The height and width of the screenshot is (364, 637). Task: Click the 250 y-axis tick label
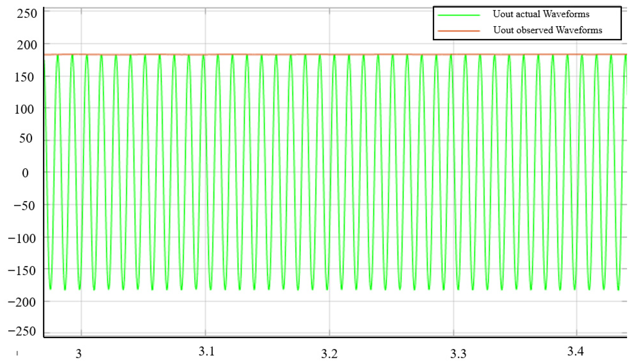[x=27, y=14]
